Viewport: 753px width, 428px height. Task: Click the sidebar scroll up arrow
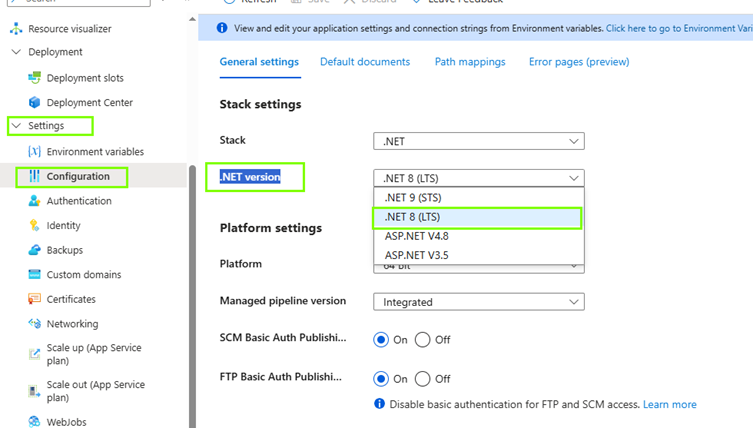tap(193, 19)
